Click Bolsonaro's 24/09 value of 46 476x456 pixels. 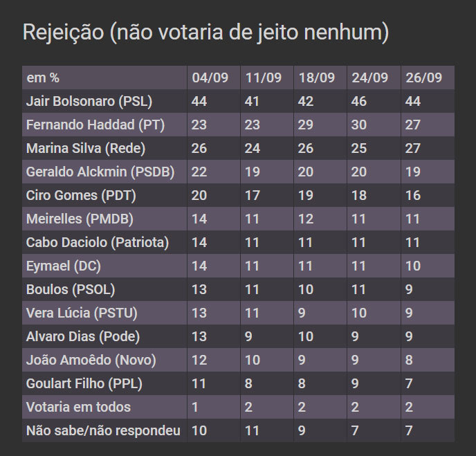coord(360,102)
